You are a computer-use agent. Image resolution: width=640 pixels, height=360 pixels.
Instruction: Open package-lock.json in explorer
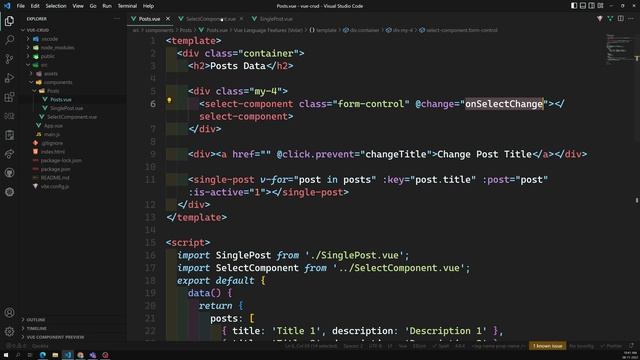coord(61,160)
